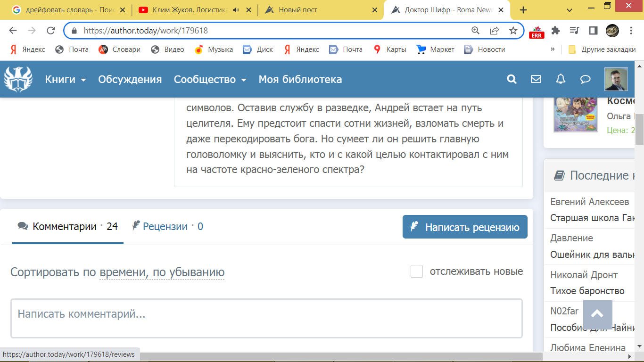Open the Обсуждения menu item
644x362 pixels.
[130, 80]
